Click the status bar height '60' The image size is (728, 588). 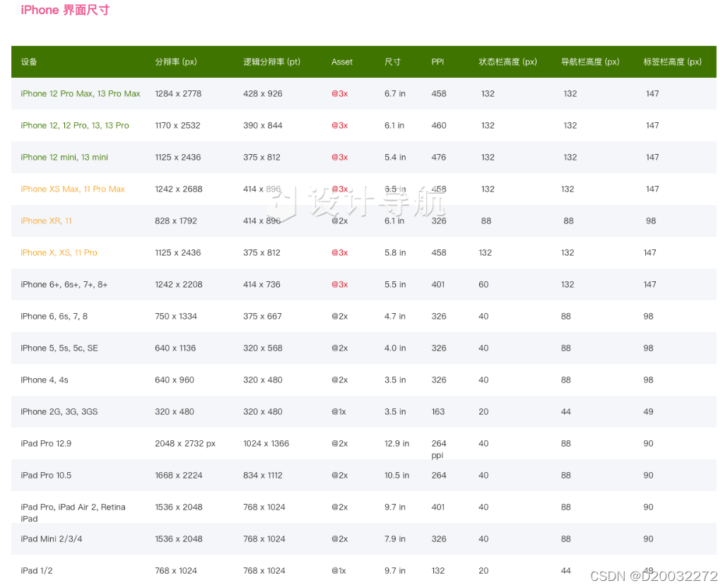pyautogui.click(x=483, y=285)
